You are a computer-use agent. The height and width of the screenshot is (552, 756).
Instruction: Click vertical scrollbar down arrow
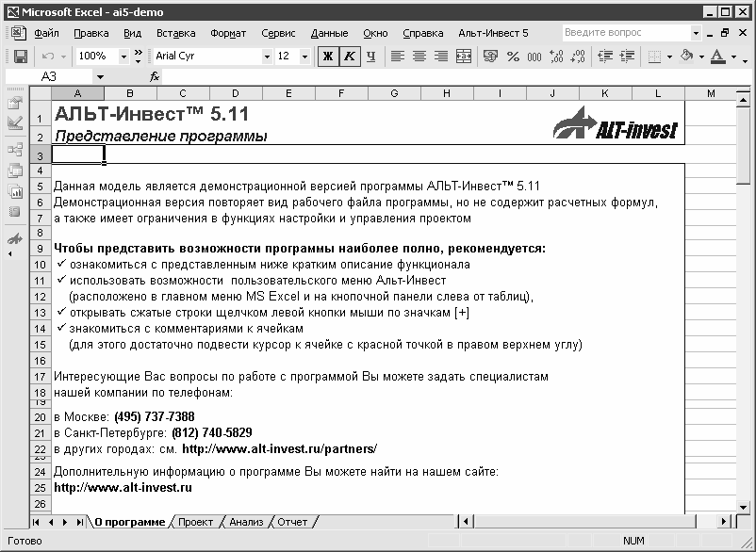[743, 507]
